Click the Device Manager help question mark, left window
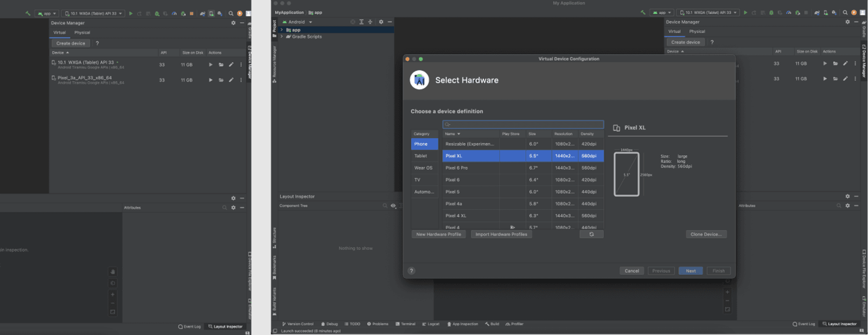 pos(97,43)
